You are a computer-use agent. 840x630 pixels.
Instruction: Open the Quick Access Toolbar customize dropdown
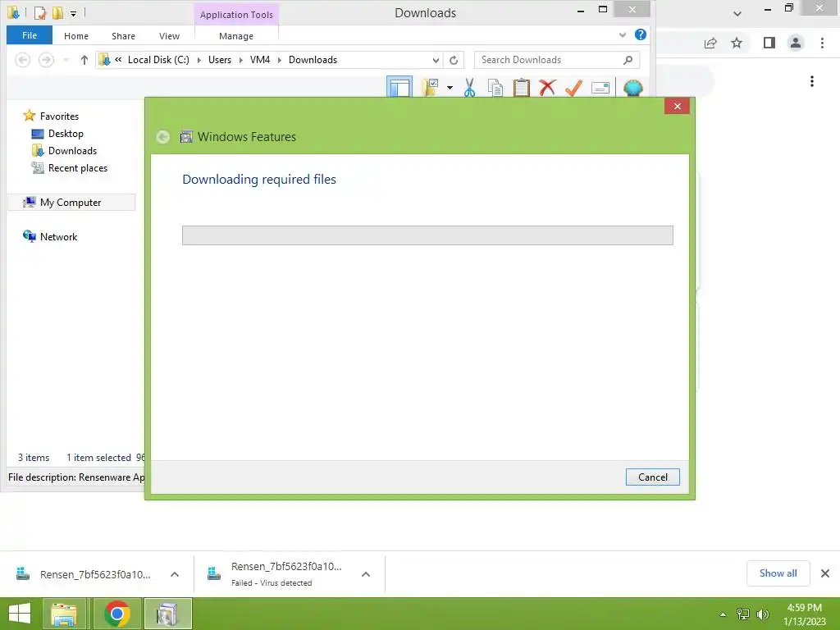(73, 13)
